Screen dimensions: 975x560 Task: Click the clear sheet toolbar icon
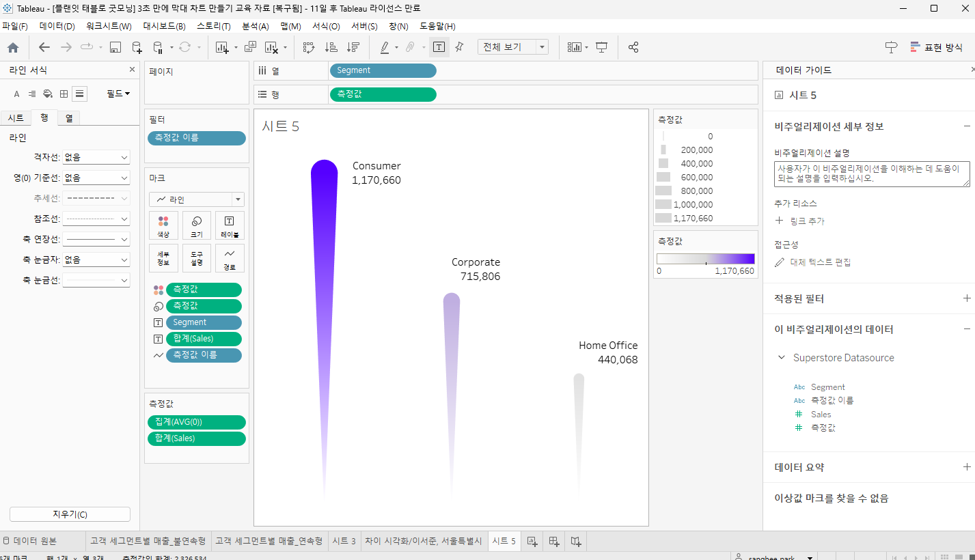click(x=271, y=47)
